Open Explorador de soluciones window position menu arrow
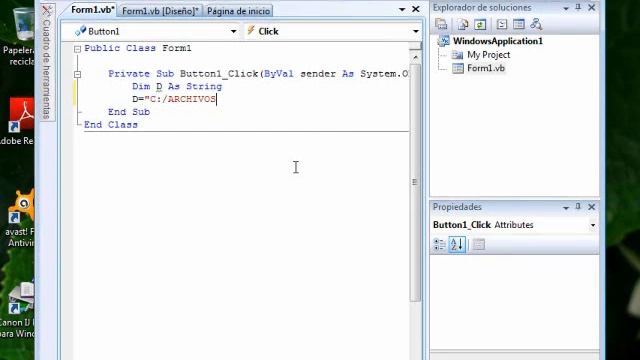 566,8
